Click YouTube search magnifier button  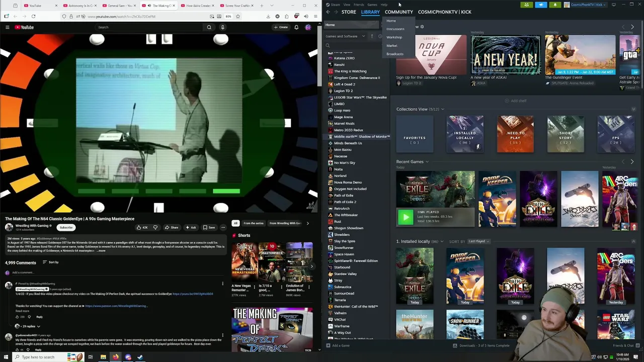point(209,27)
